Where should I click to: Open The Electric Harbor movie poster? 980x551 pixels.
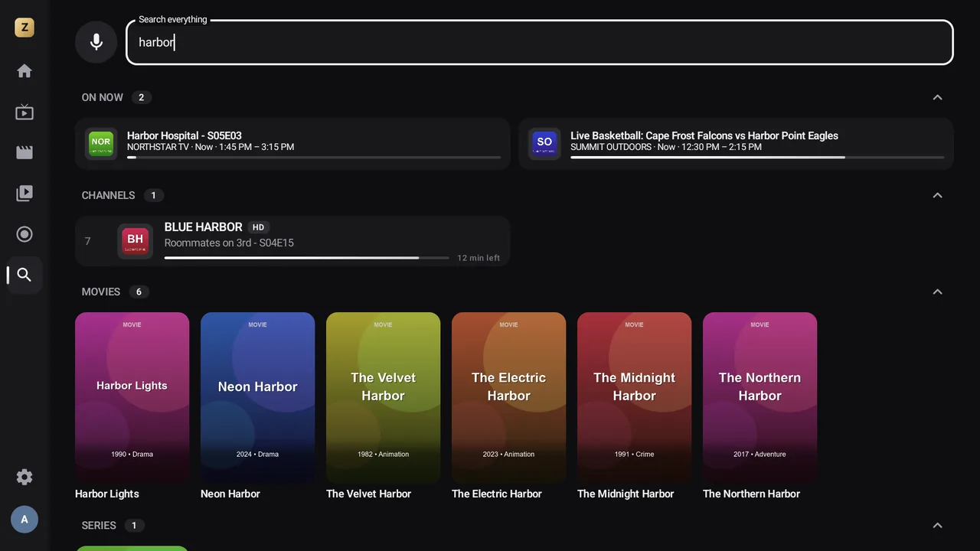508,397
